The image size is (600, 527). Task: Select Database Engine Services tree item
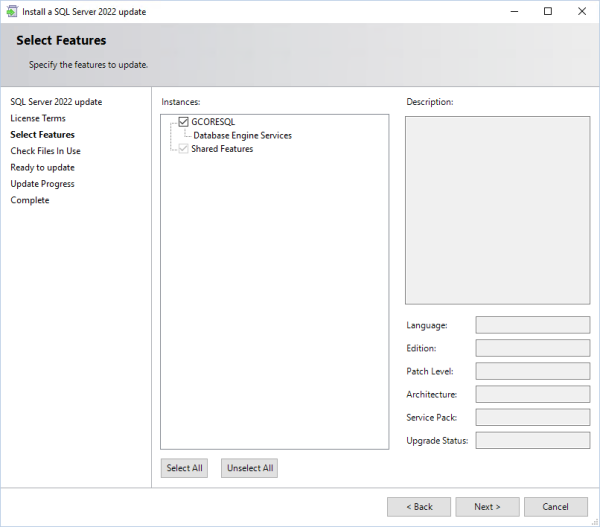(x=242, y=136)
